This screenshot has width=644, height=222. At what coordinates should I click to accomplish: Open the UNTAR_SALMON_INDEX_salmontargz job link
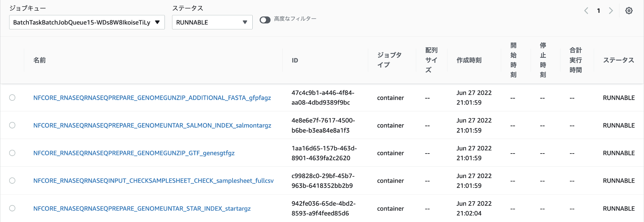[152, 125]
